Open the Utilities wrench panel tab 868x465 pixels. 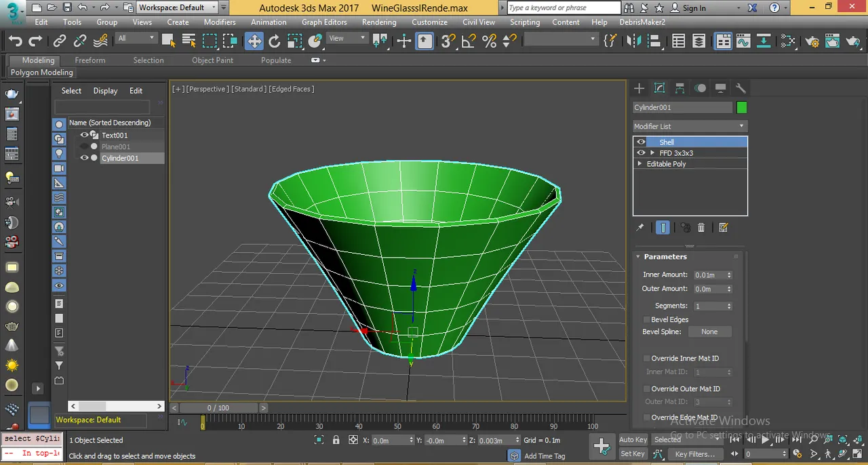(x=741, y=88)
